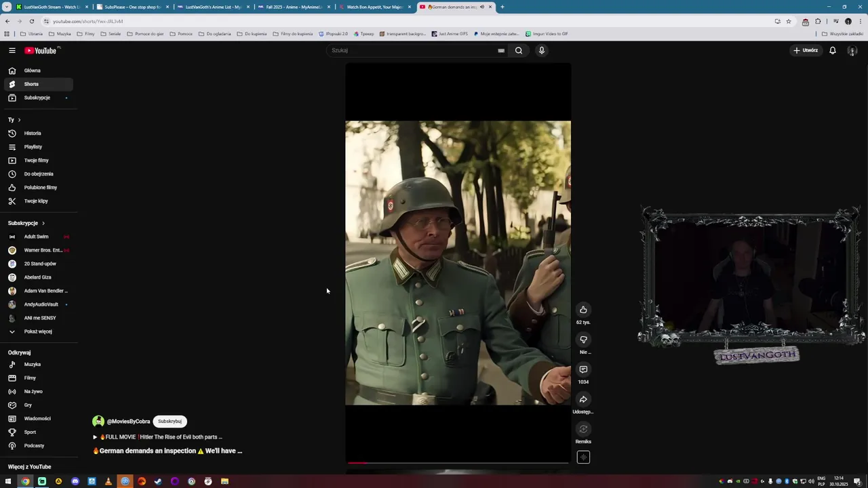Expand Pokaż więcej subscriptions list
Screen dimensions: 868x488
click(39, 331)
